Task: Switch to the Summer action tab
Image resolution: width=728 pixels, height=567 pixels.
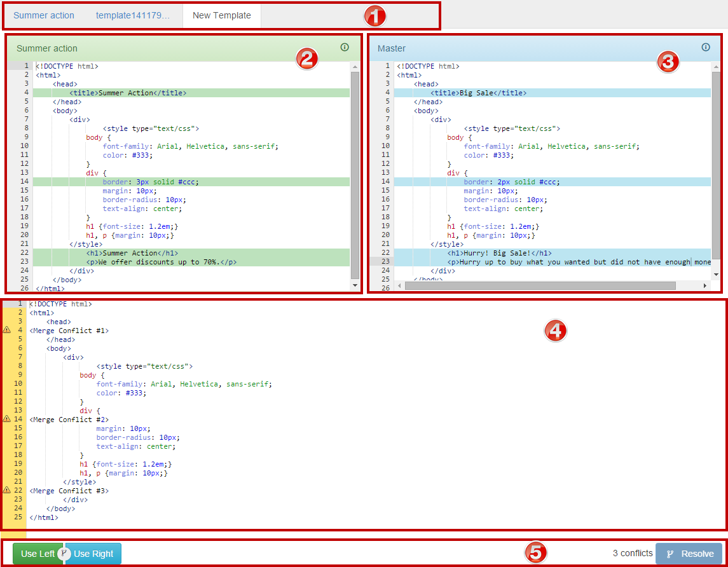Action: (x=44, y=15)
